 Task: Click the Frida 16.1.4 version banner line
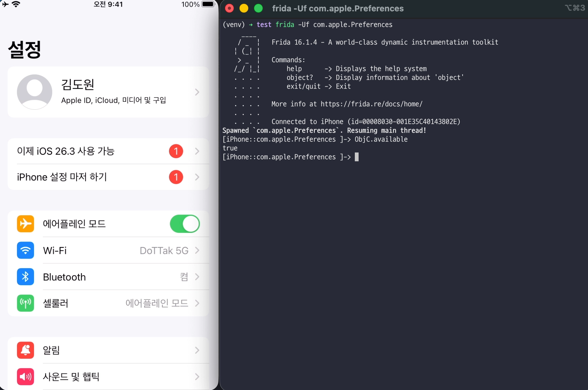pyautogui.click(x=385, y=42)
